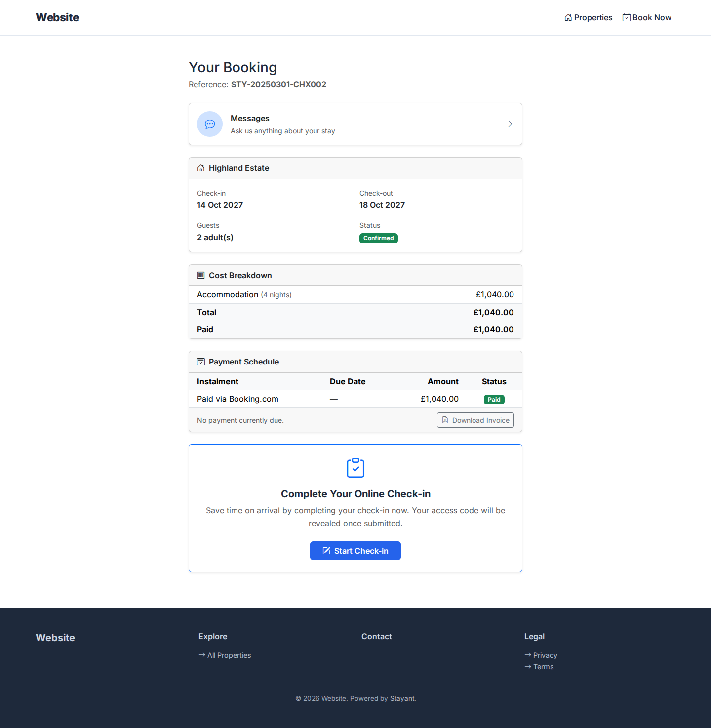The height and width of the screenshot is (728, 711).
Task: Click the Confirmed status badge
Action: [379, 238]
